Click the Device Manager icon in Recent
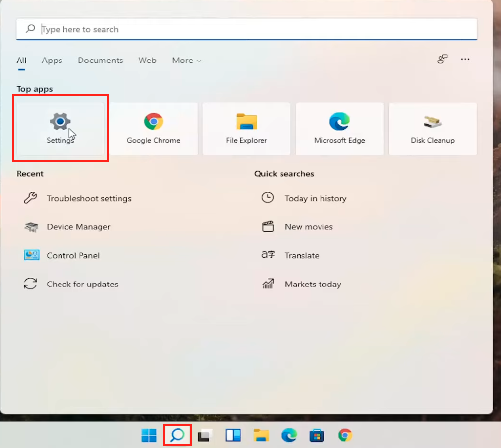 coord(31,227)
